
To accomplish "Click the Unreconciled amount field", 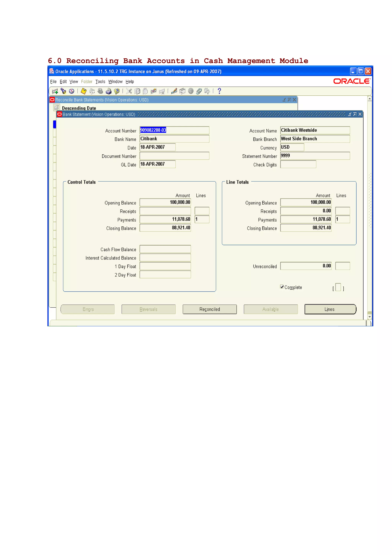I will coord(306,266).
